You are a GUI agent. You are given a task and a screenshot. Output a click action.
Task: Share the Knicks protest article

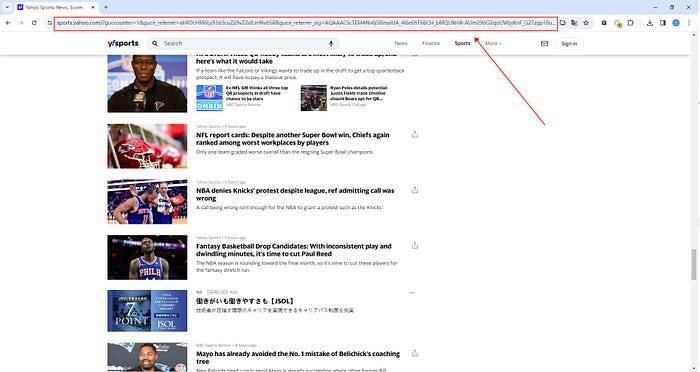[x=415, y=190]
